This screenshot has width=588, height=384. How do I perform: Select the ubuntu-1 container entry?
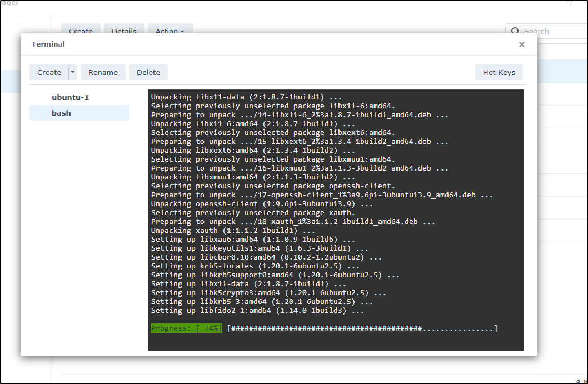79,97
